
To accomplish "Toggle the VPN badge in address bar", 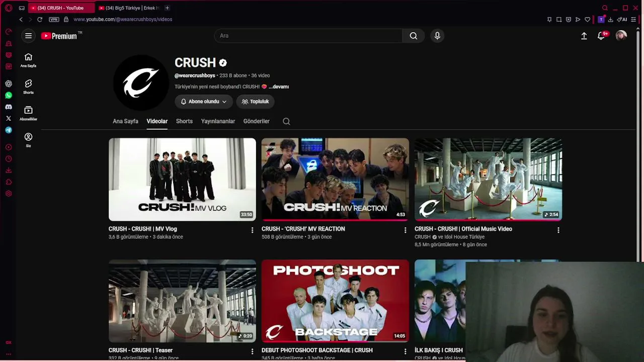I will point(54,19).
